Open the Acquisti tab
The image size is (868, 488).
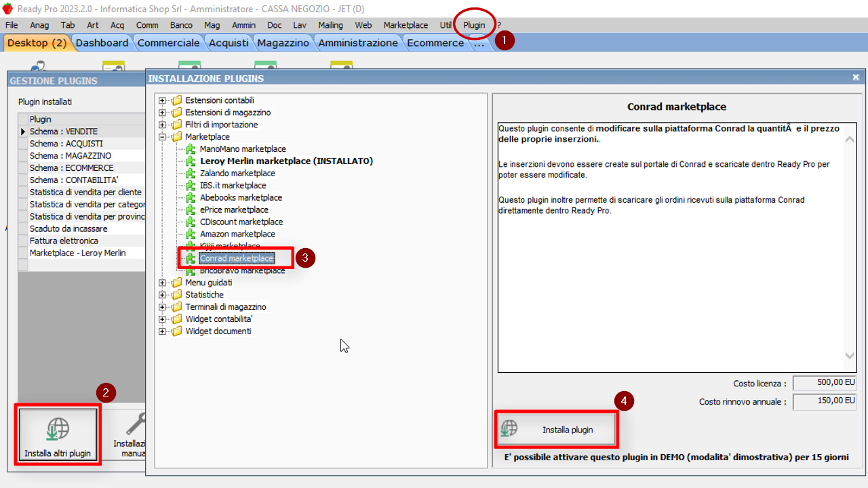[x=229, y=43]
